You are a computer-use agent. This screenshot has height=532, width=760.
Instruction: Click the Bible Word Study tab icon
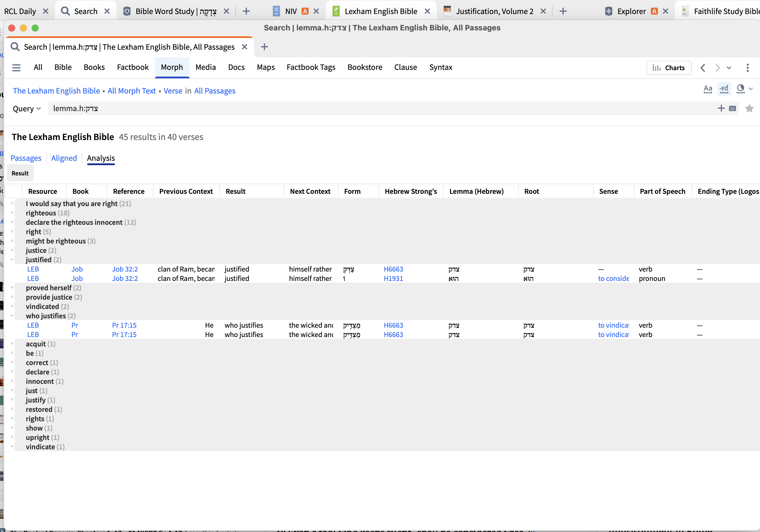[127, 11]
